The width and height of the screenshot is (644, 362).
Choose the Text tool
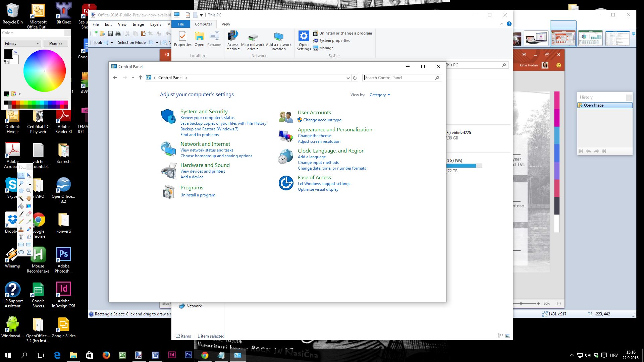pos(21,237)
